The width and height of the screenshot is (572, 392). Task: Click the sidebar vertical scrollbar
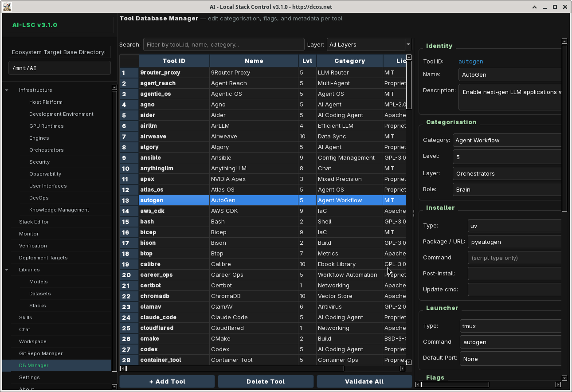click(114, 231)
